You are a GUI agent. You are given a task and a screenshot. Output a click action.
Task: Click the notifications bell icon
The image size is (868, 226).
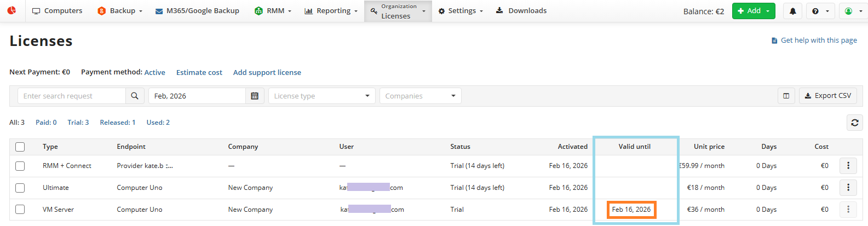(792, 11)
